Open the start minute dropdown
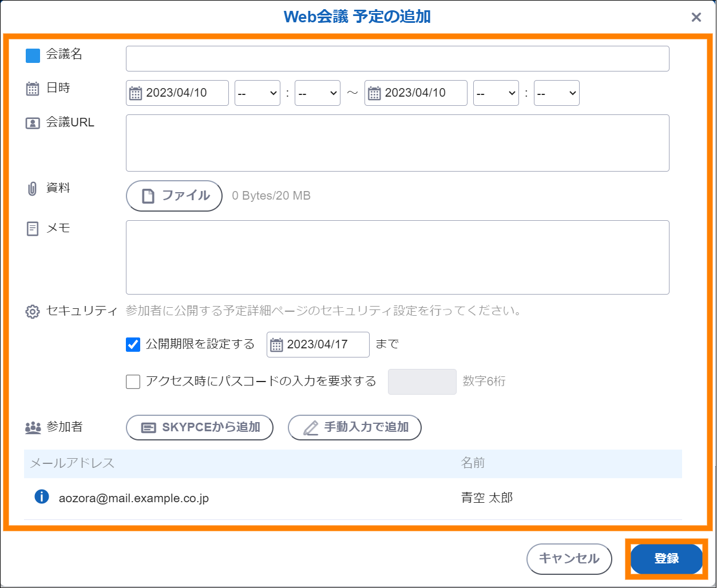The image size is (717, 588). coord(318,93)
